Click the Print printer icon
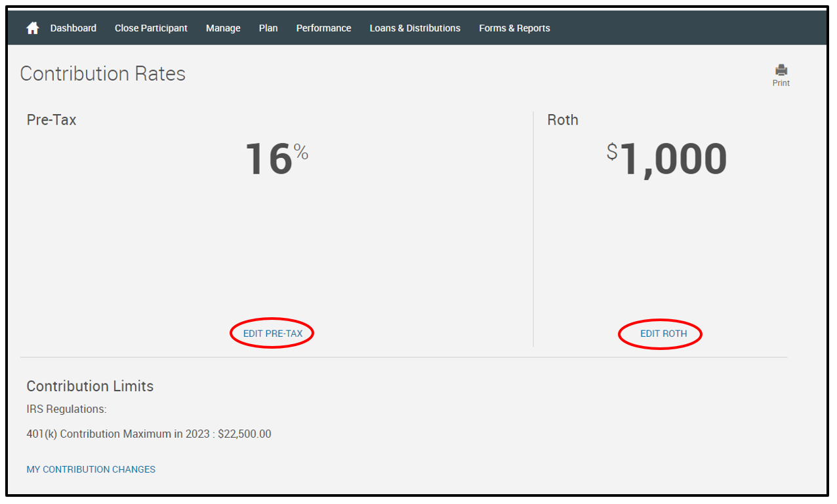Screen dimensions: 837x504 click(x=781, y=70)
